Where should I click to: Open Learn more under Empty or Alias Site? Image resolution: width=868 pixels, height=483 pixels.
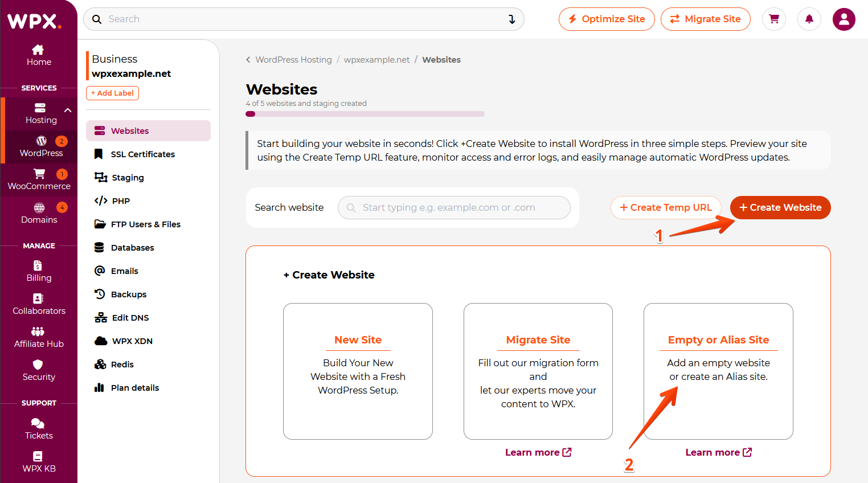pyautogui.click(x=718, y=452)
